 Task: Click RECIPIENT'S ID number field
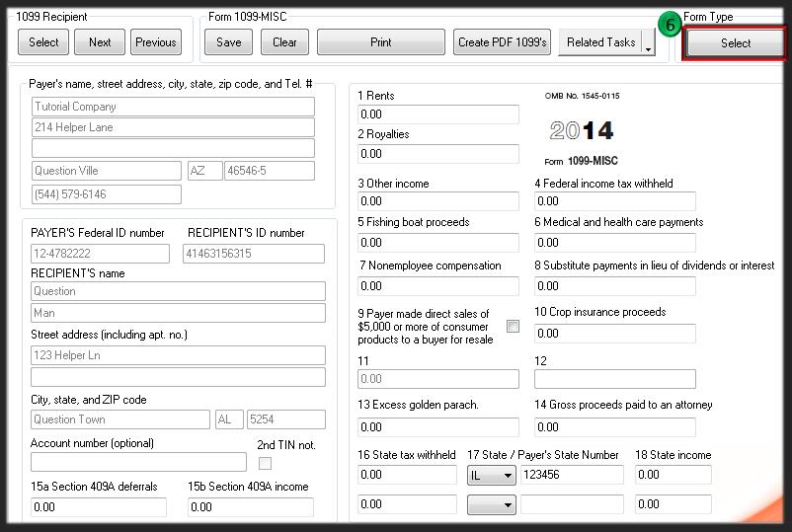(x=254, y=254)
